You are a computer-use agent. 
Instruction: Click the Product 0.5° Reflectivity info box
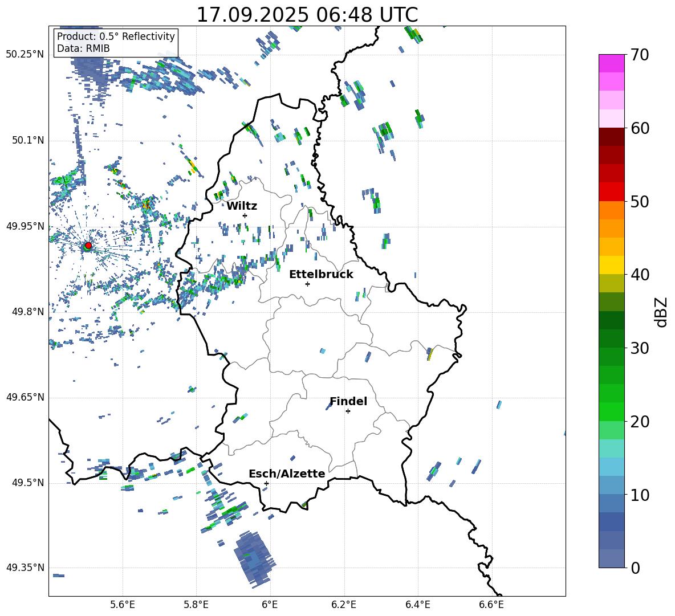click(116, 43)
